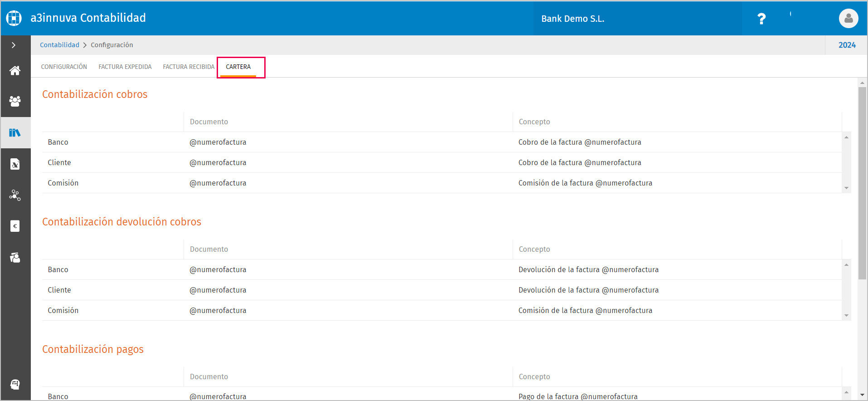Open the support chat icon at sidebar bottom
Screen dimensions: 868x401
[x=15, y=384]
